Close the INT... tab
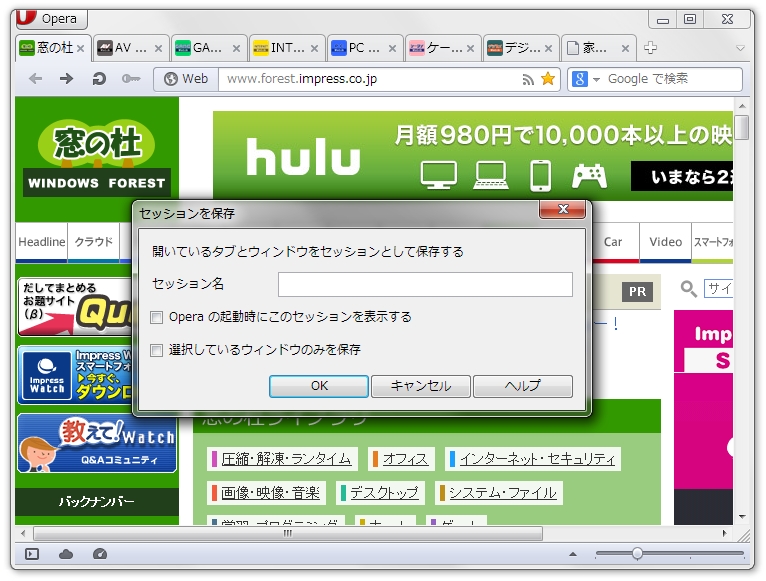 [x=314, y=48]
